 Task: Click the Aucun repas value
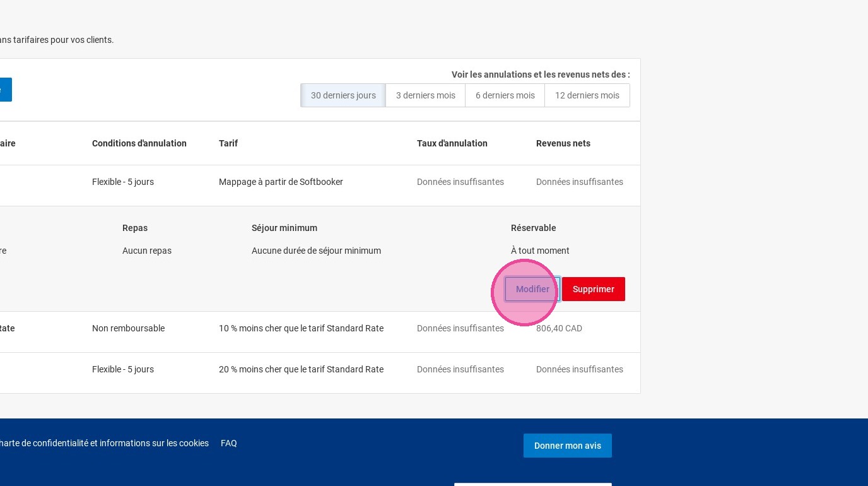click(147, 251)
